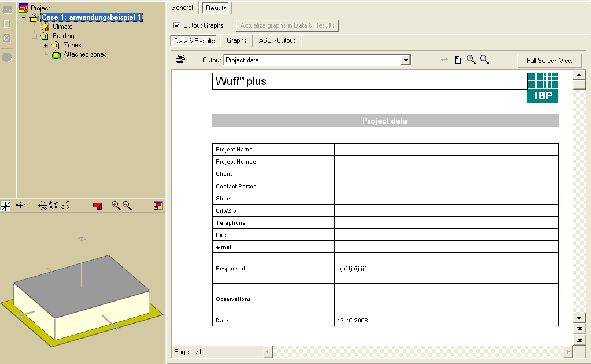Uncheck the Output Graphs checkbox

176,25
